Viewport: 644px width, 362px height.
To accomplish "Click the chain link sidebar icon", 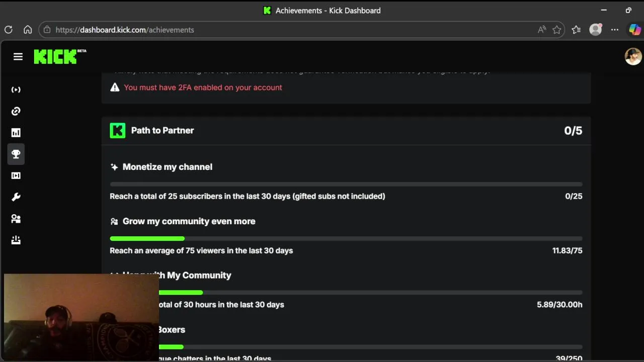I will 16,111.
